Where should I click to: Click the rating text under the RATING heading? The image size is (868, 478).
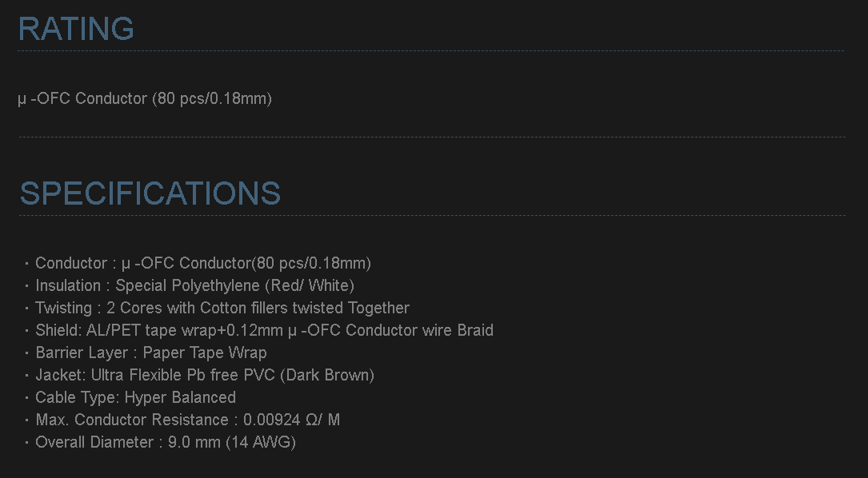coord(145,99)
